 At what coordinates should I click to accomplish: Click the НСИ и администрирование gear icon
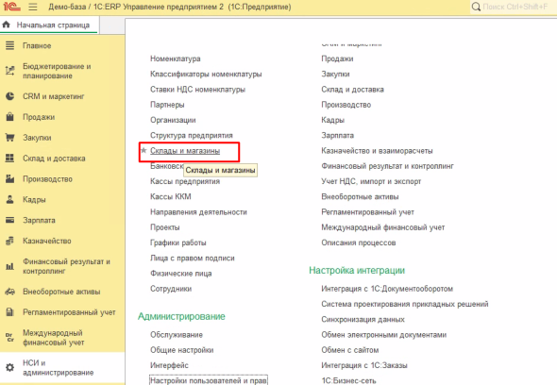coord(10,368)
